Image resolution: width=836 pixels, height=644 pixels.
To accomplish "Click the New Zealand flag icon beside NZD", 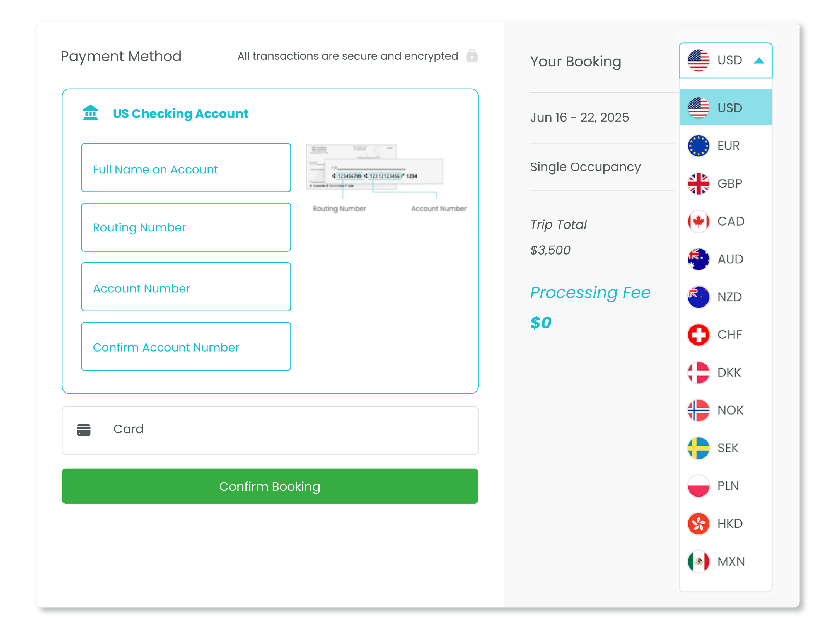I will [x=698, y=297].
